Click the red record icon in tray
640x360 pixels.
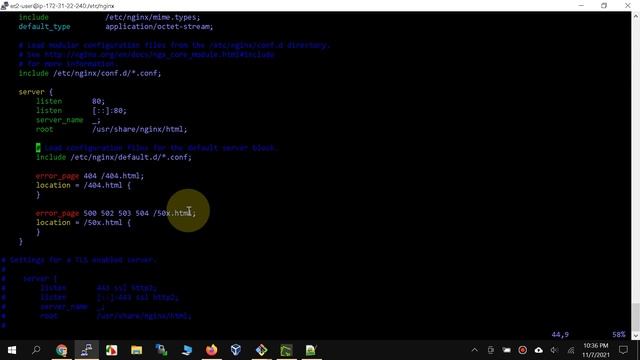click(522, 350)
